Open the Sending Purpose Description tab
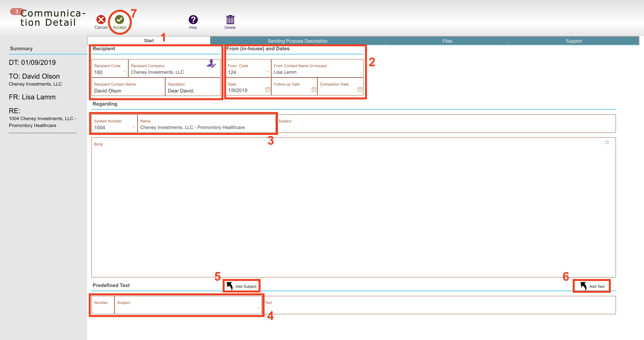Image resolution: width=644 pixels, height=340 pixels. (297, 41)
